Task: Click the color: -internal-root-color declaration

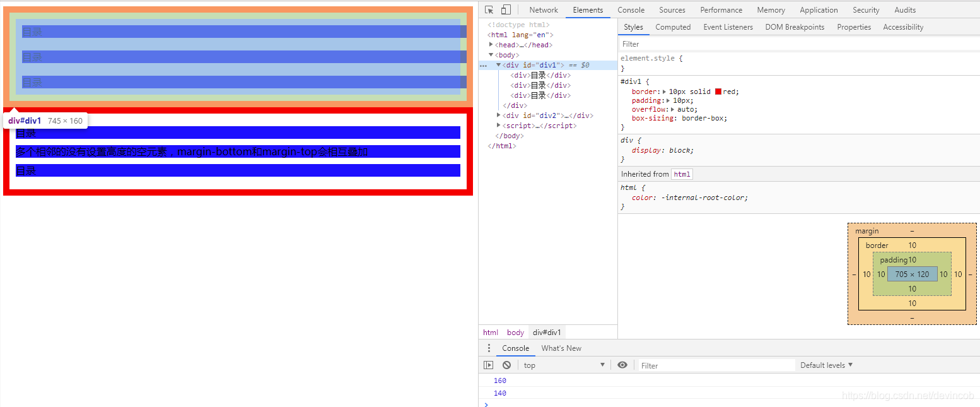Action: click(x=690, y=198)
